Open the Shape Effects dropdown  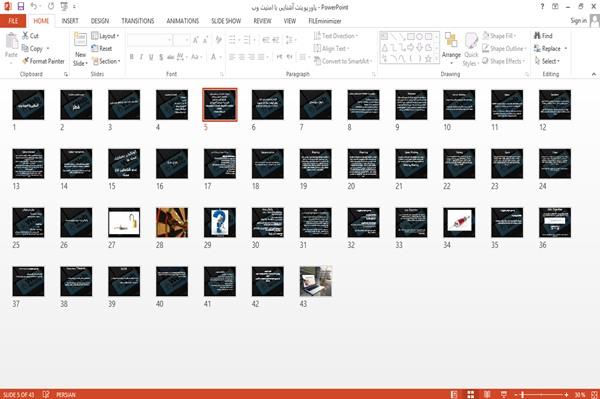pyautogui.click(x=503, y=61)
